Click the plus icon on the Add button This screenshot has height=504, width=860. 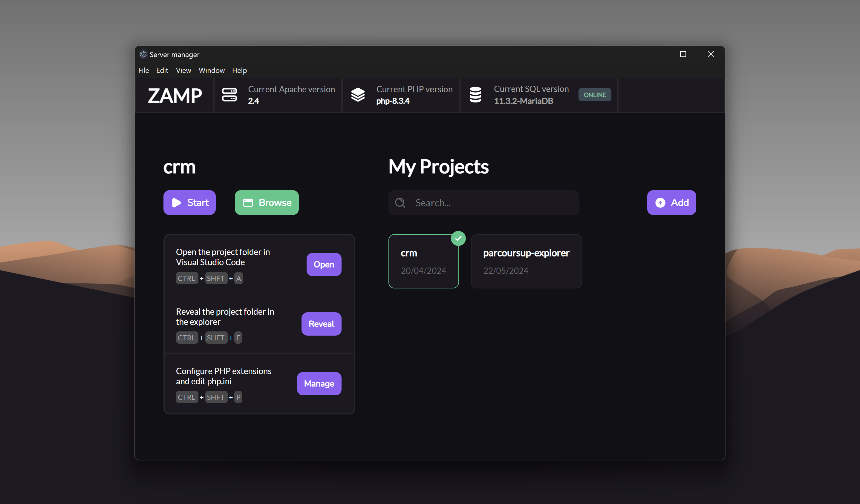tap(660, 202)
